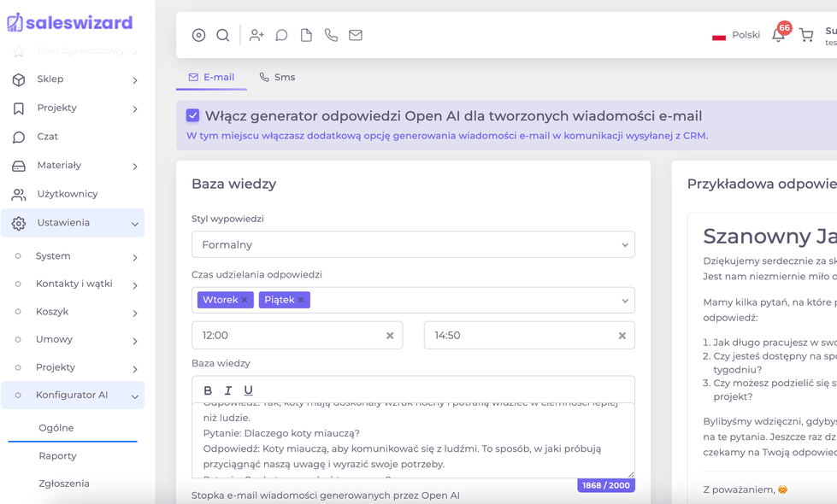Viewport: 837px width, 504px height.
Task: Open search with the magnifier icon
Action: coord(223,35)
